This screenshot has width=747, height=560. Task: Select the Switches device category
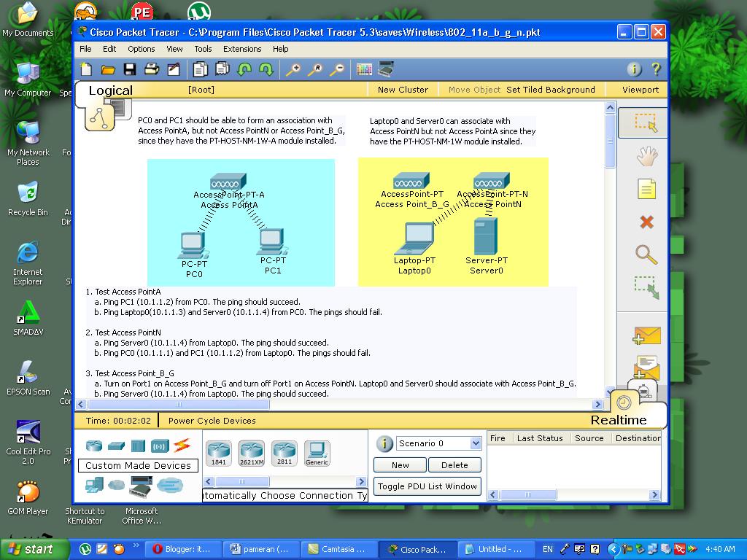coord(116,446)
